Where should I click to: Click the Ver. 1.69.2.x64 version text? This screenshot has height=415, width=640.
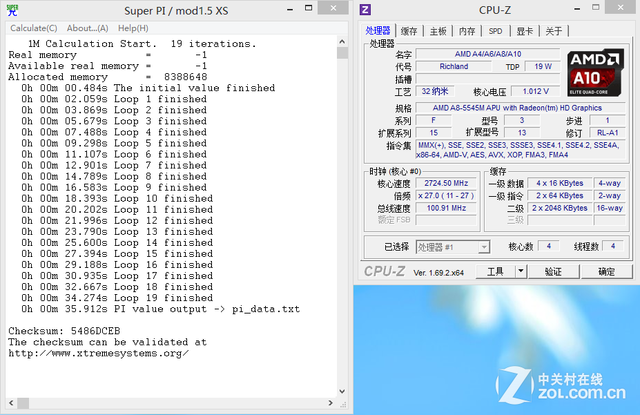click(438, 273)
